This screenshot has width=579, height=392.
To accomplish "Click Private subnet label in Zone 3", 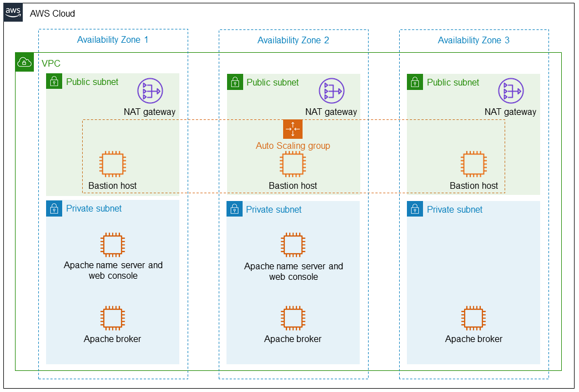I will coord(455,210).
